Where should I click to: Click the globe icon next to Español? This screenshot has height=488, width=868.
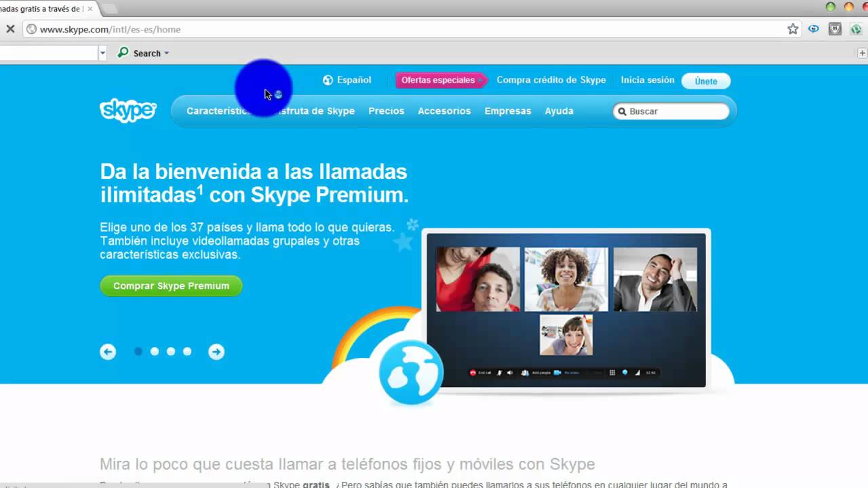point(328,80)
